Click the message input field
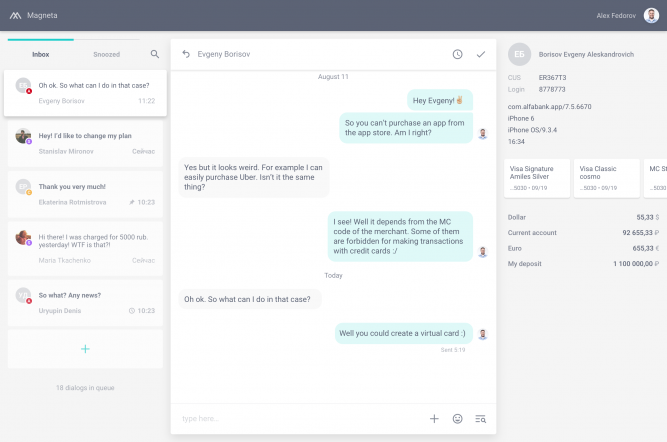667x442 pixels. [300, 419]
